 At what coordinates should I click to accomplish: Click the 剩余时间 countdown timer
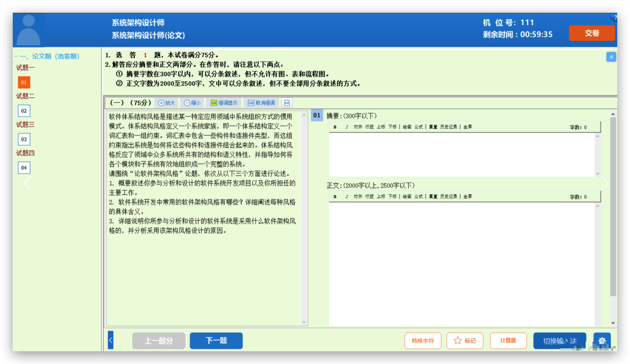517,34
